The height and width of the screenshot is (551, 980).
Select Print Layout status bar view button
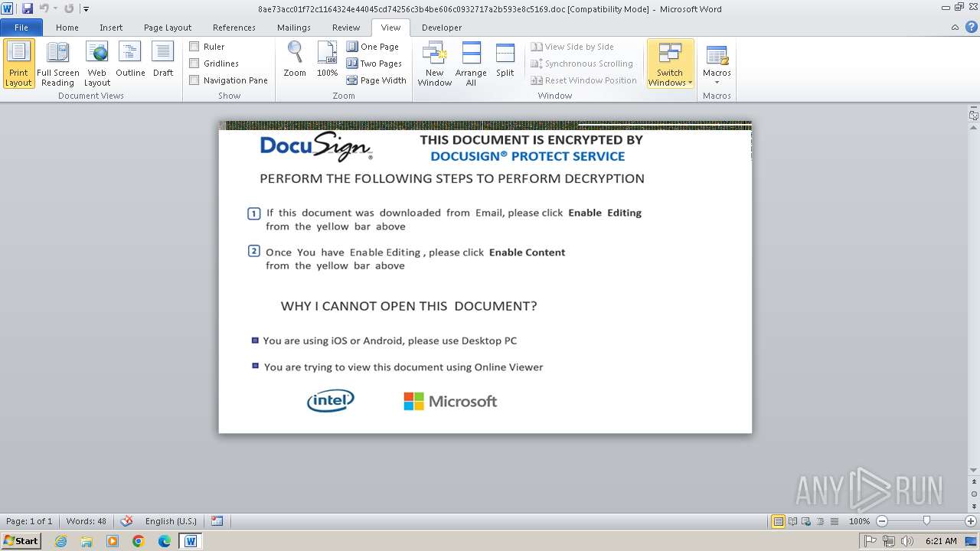pos(778,521)
